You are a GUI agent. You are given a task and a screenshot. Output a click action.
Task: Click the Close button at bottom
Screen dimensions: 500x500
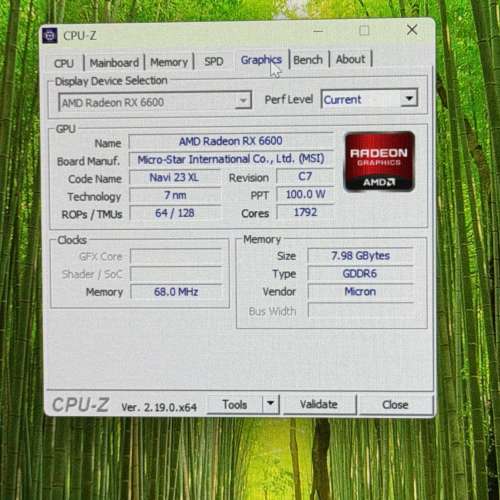click(x=395, y=405)
